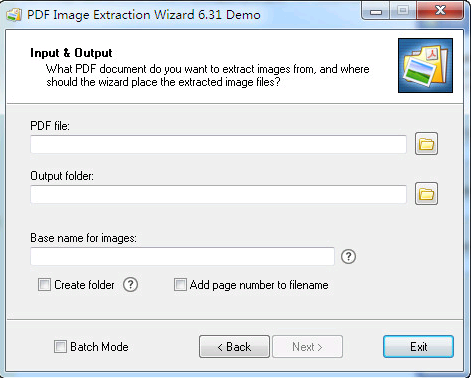Turn on Batch Mode checkbox
This screenshot has height=378, width=473.
[60, 346]
